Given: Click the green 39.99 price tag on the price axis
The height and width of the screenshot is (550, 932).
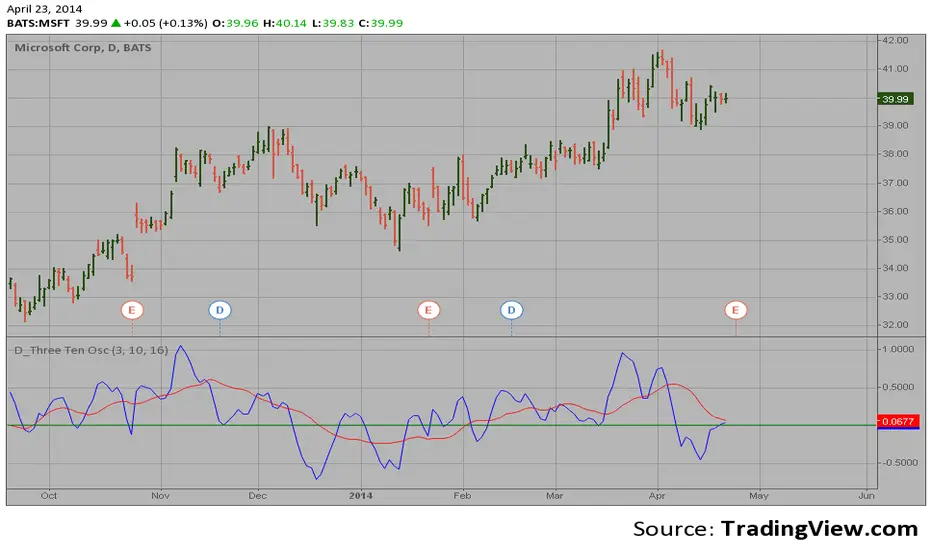Looking at the screenshot, I should [895, 99].
